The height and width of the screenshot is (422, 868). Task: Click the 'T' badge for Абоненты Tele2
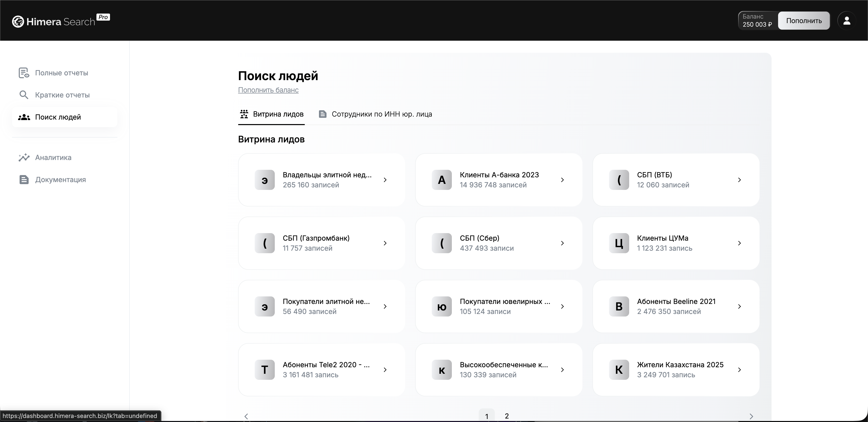(x=265, y=370)
